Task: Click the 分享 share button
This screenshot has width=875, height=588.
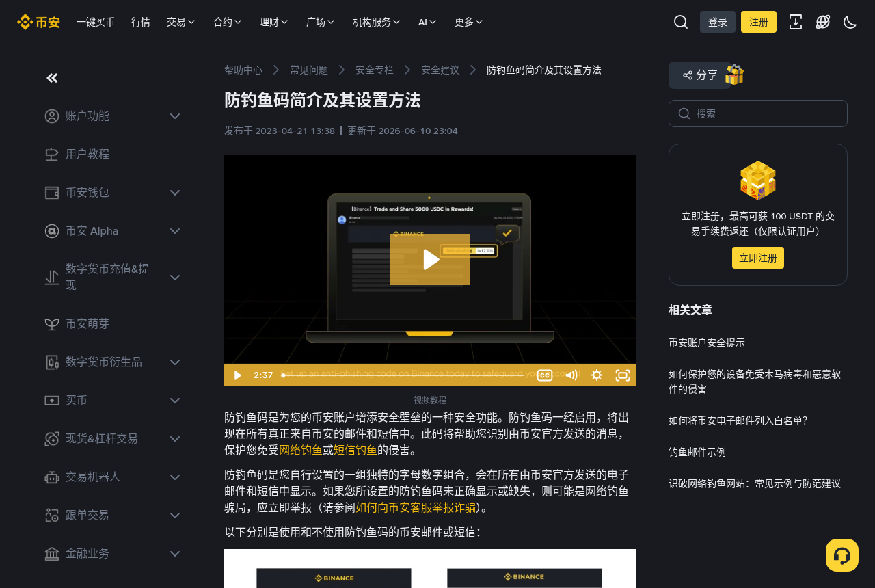Action: [700, 75]
